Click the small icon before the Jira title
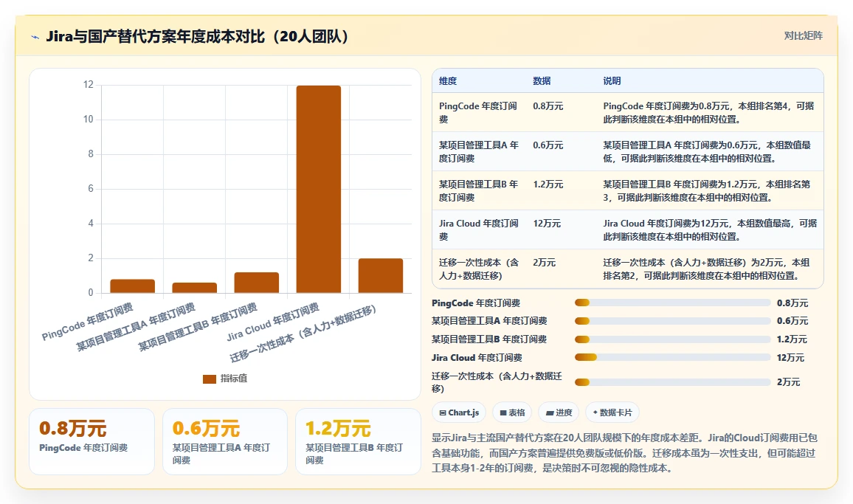Image resolution: width=853 pixels, height=504 pixels. (35, 37)
